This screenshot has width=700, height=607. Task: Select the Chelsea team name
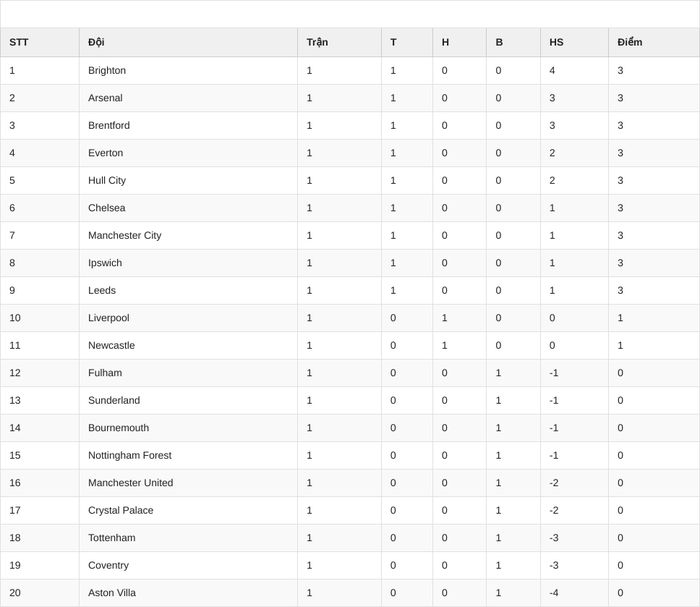click(x=107, y=208)
